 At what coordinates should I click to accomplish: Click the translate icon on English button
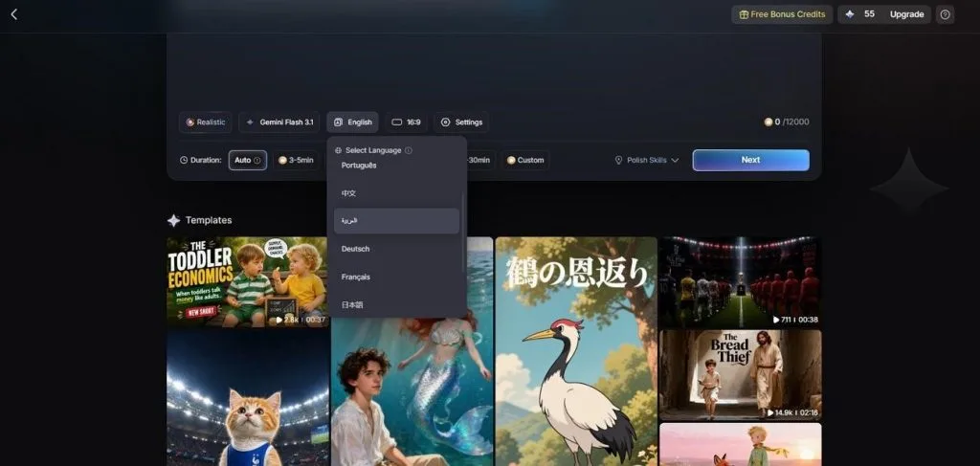click(x=338, y=122)
